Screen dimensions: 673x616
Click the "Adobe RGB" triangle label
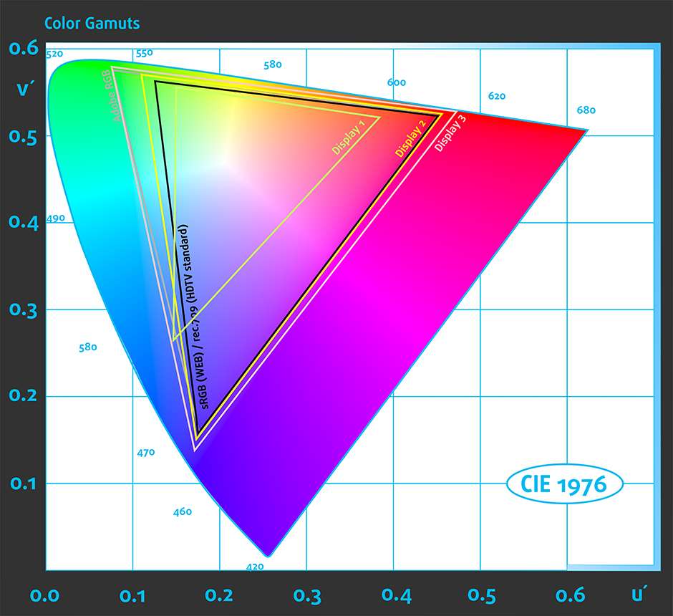pos(112,96)
